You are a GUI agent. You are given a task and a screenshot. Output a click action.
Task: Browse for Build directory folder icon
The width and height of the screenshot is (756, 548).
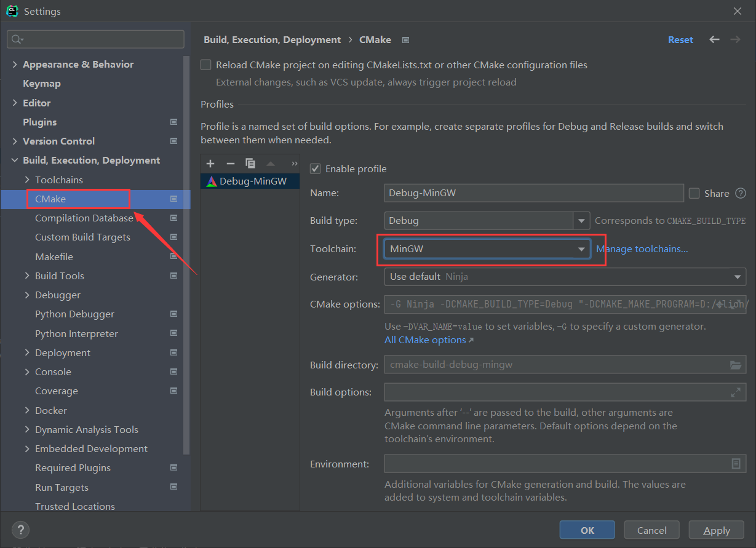tap(736, 365)
